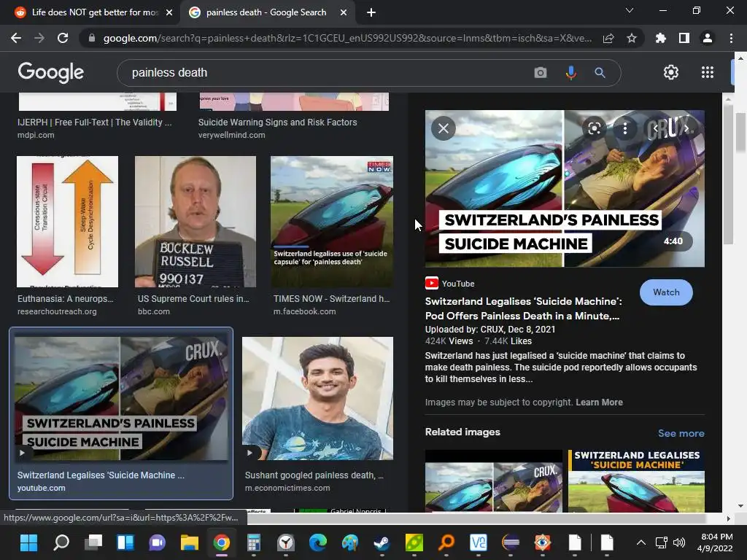Image resolution: width=747 pixels, height=560 pixels.
Task: View site information lock icon
Action: tap(92, 38)
